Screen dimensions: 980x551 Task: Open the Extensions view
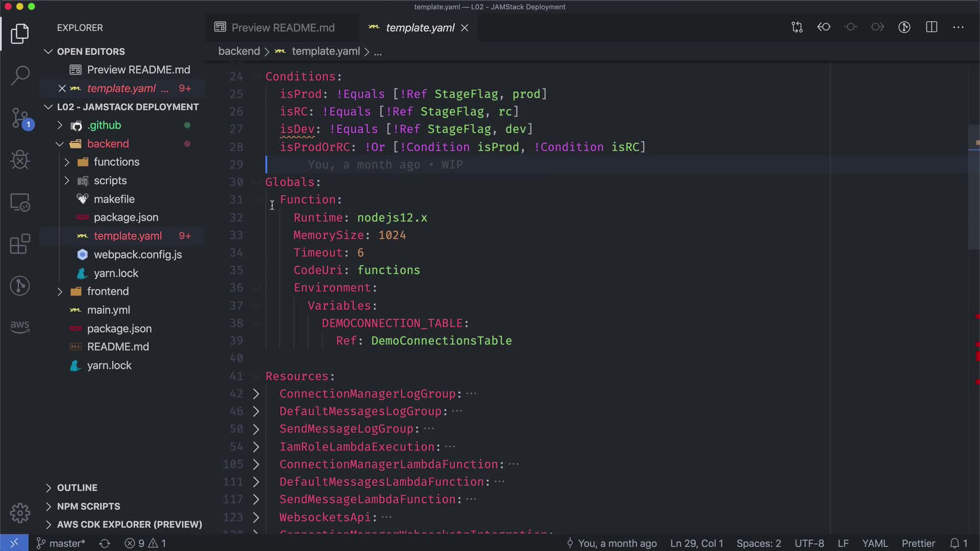pos(20,244)
